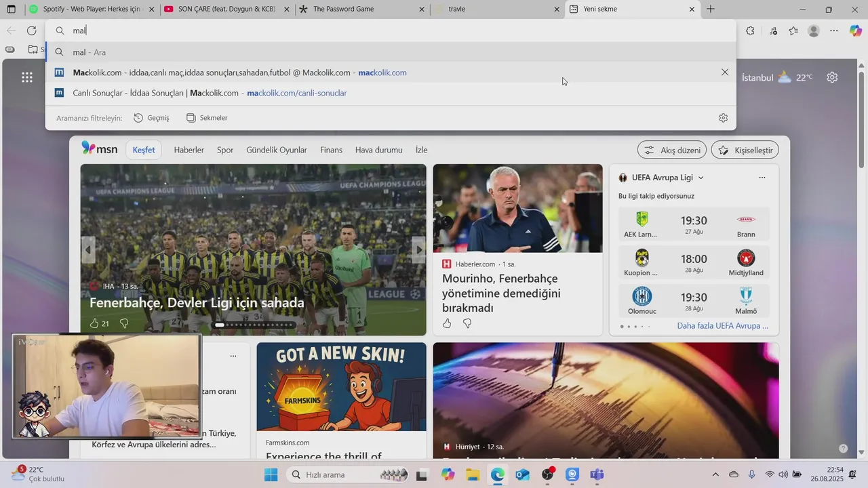
Task: Click the Kişiselleştir button
Action: click(x=745, y=150)
